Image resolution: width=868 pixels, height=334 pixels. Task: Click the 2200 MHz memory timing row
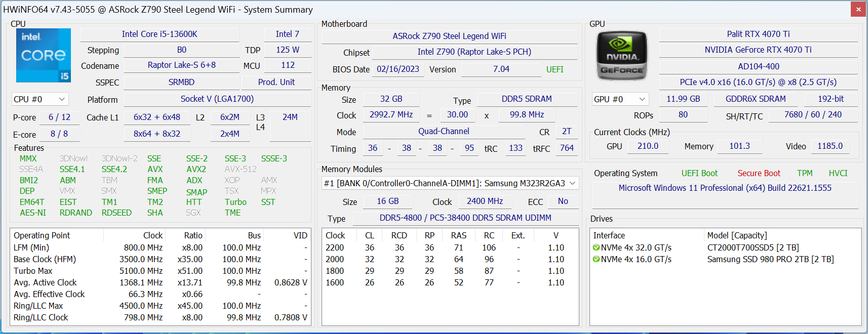450,248
